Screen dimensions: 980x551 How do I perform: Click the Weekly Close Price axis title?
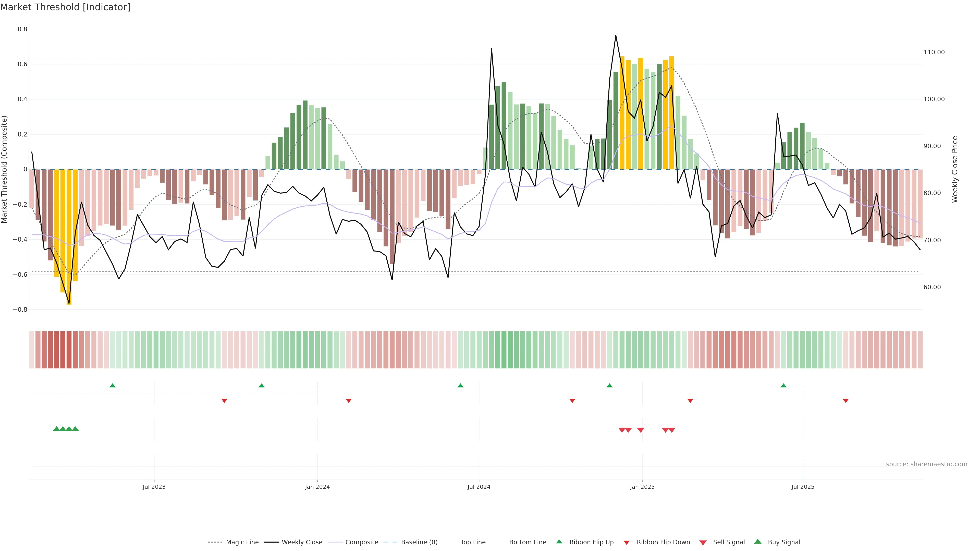(954, 169)
